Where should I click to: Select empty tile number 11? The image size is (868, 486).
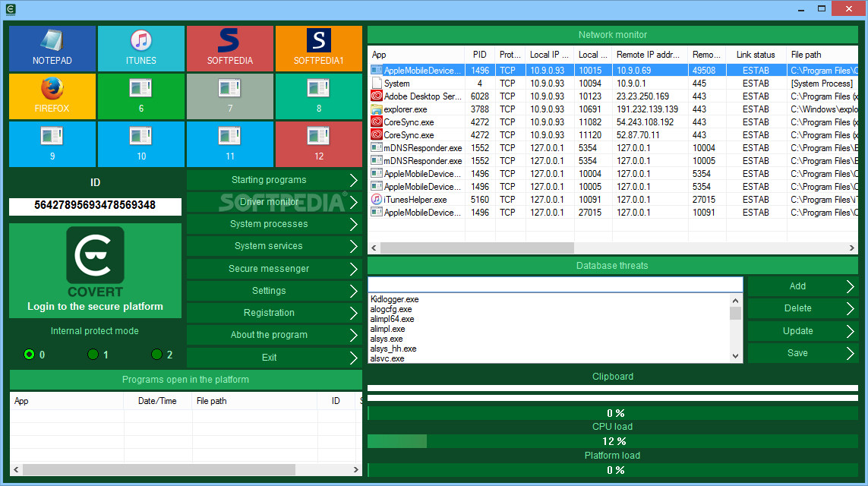tap(230, 144)
